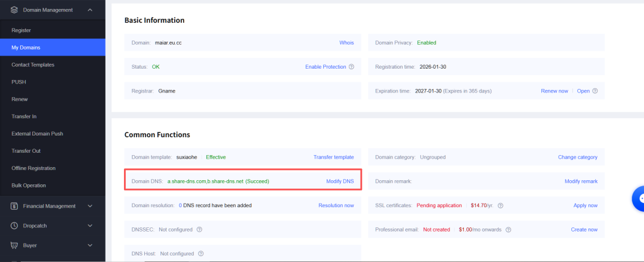Click help icon beside Enable Protection
Screen dimensions: 644x262
click(x=351, y=67)
